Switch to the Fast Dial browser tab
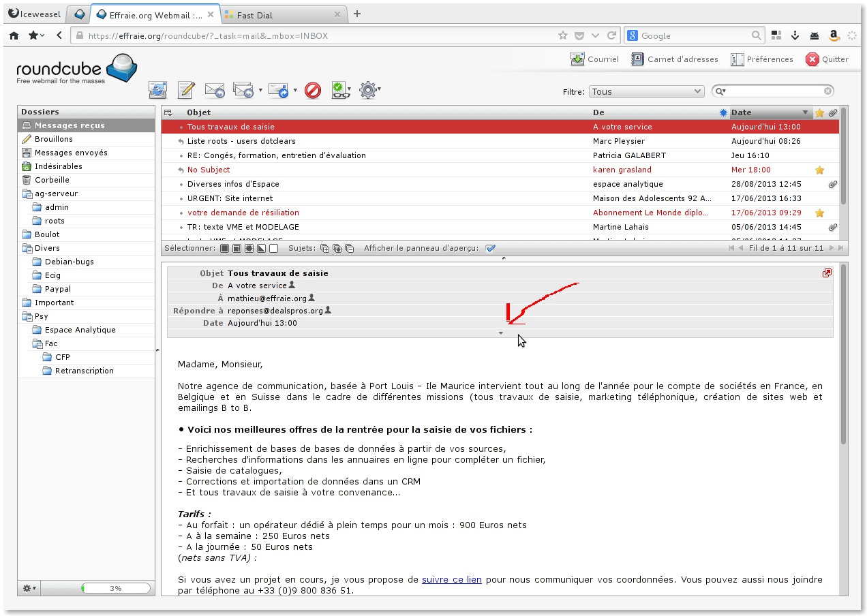 click(x=279, y=14)
